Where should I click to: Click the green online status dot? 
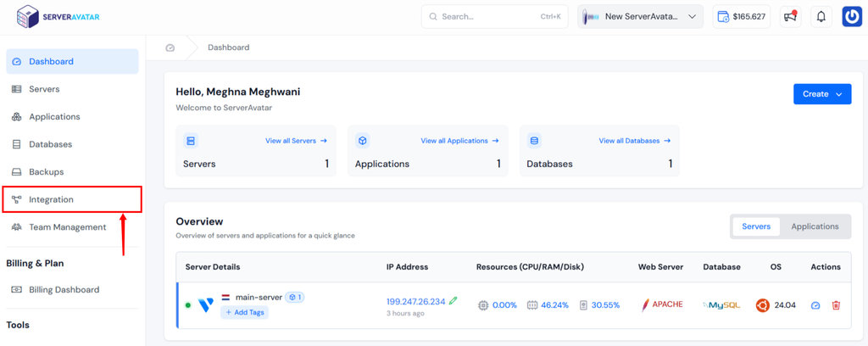(188, 305)
